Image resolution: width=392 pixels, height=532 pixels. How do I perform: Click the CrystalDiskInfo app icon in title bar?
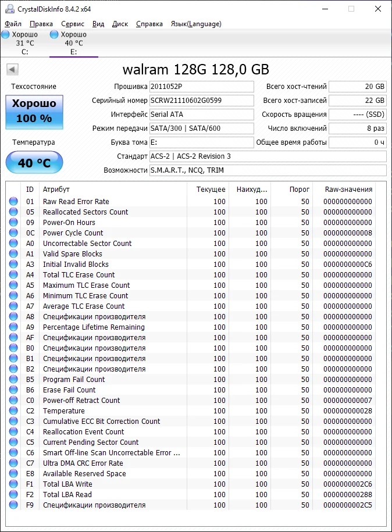10,9
